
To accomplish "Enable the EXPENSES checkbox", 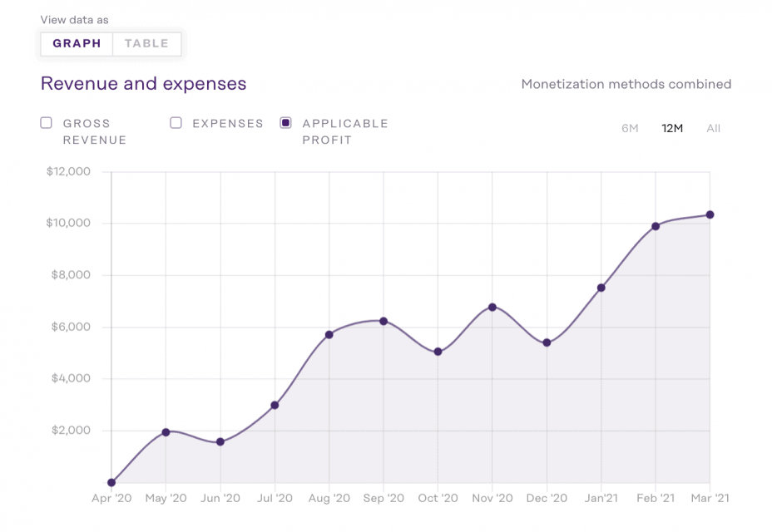I will (176, 122).
